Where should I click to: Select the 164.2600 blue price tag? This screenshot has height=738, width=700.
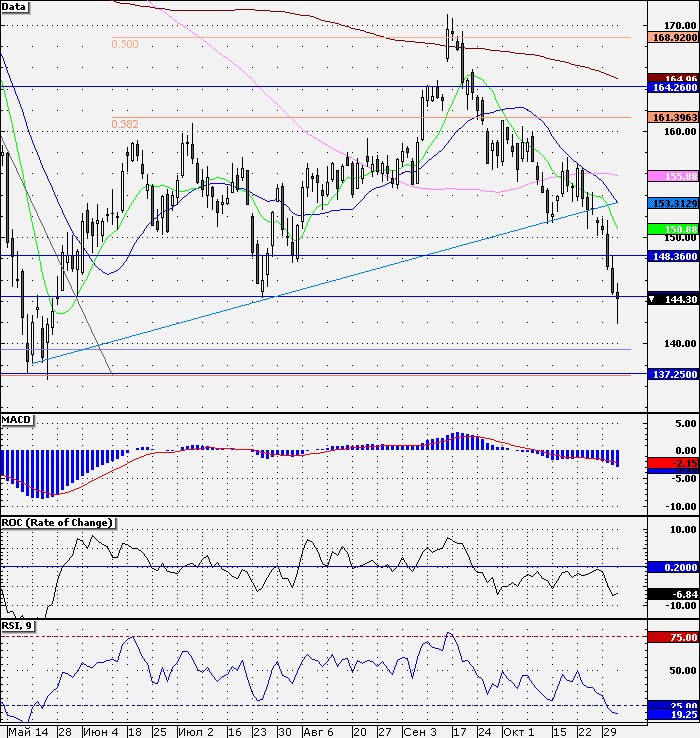(673, 88)
